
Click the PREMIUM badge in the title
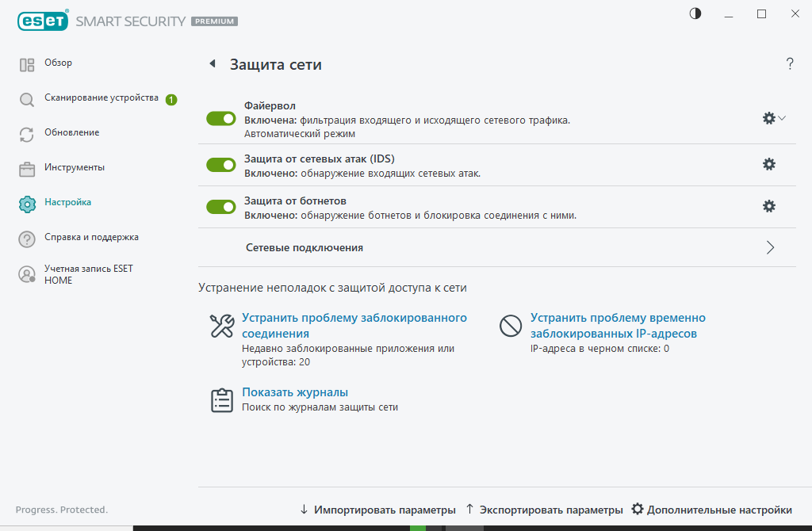click(x=214, y=21)
